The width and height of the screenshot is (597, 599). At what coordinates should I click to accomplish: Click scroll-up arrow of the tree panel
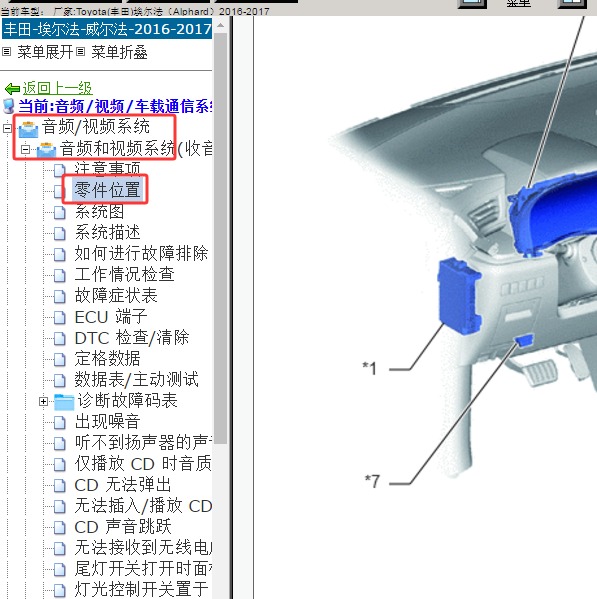220,26
